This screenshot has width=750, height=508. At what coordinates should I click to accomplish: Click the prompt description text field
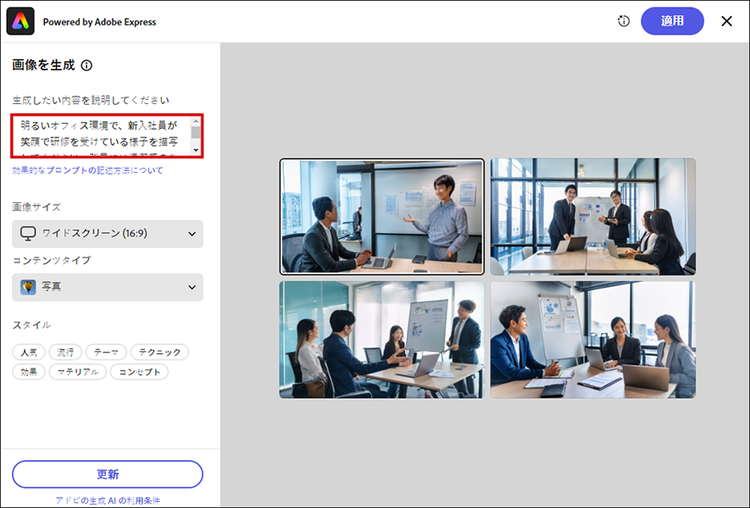(x=100, y=135)
